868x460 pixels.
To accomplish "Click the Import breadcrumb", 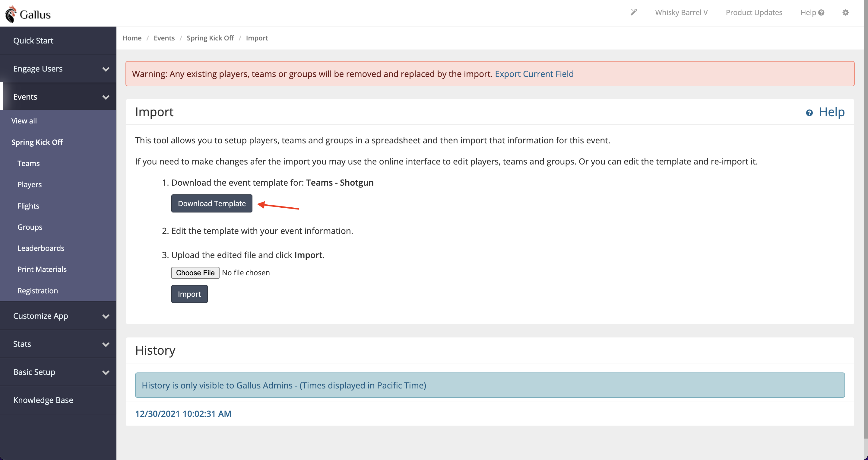I will point(257,38).
